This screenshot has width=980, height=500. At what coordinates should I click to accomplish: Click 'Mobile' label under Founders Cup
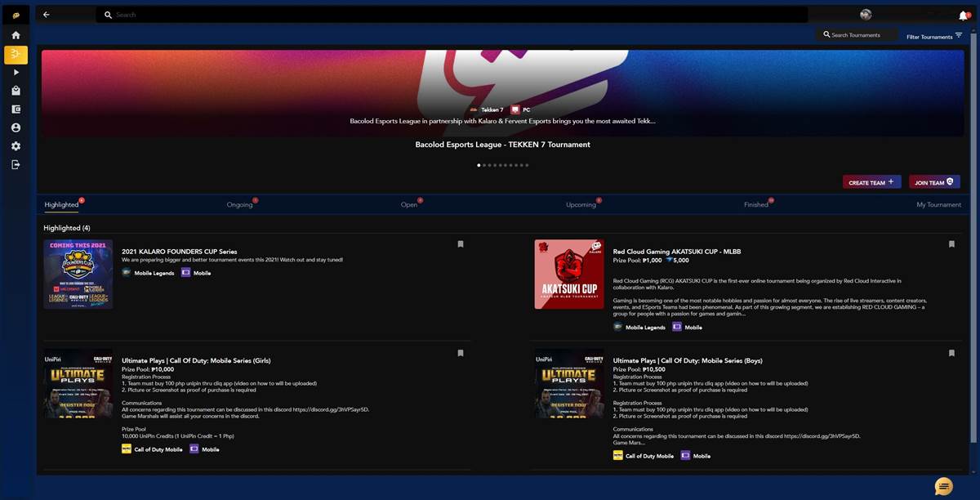[x=202, y=273]
